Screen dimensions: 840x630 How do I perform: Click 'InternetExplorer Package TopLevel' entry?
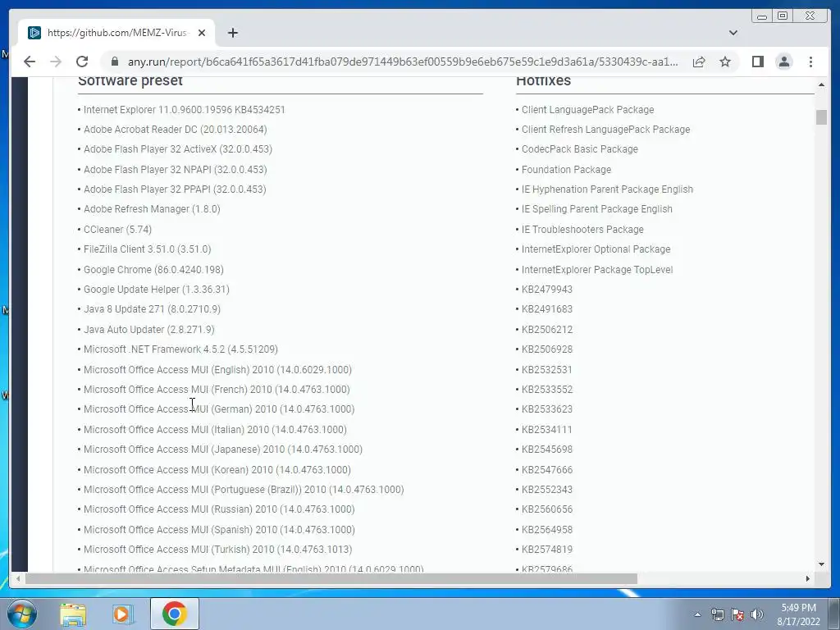click(597, 270)
